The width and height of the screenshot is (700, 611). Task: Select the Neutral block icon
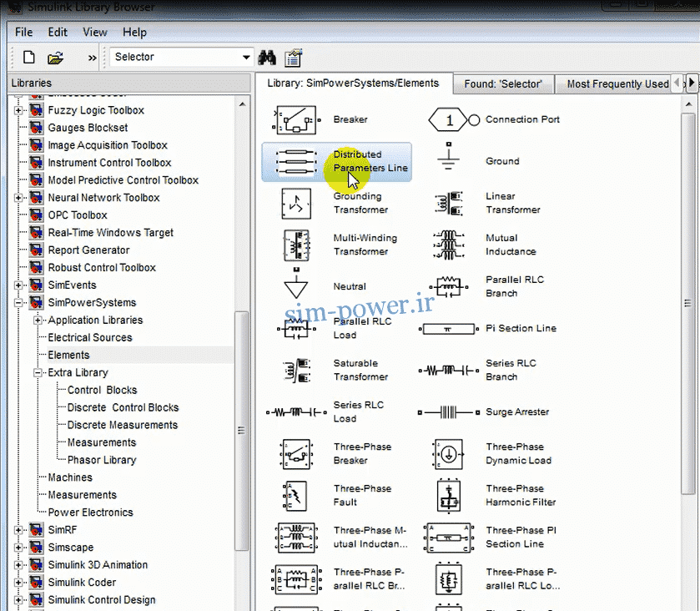[x=296, y=283]
